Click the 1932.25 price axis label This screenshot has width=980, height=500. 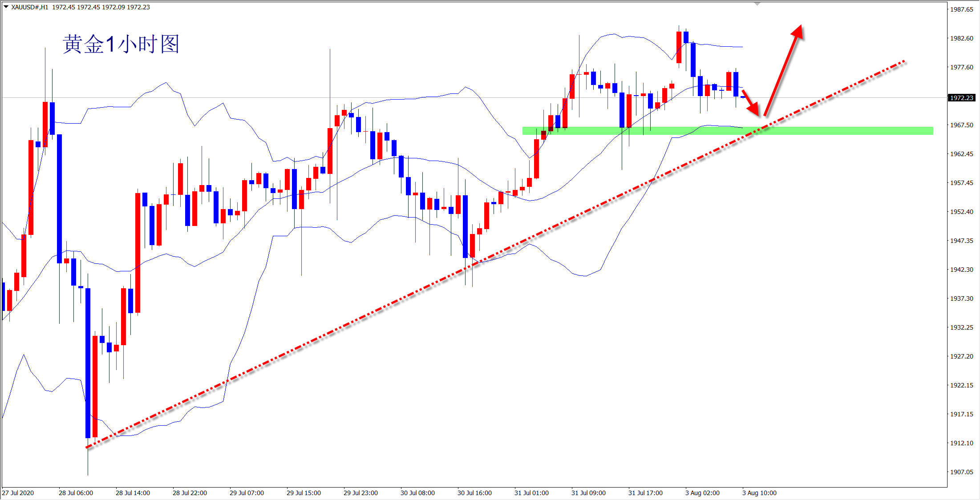[962, 327]
